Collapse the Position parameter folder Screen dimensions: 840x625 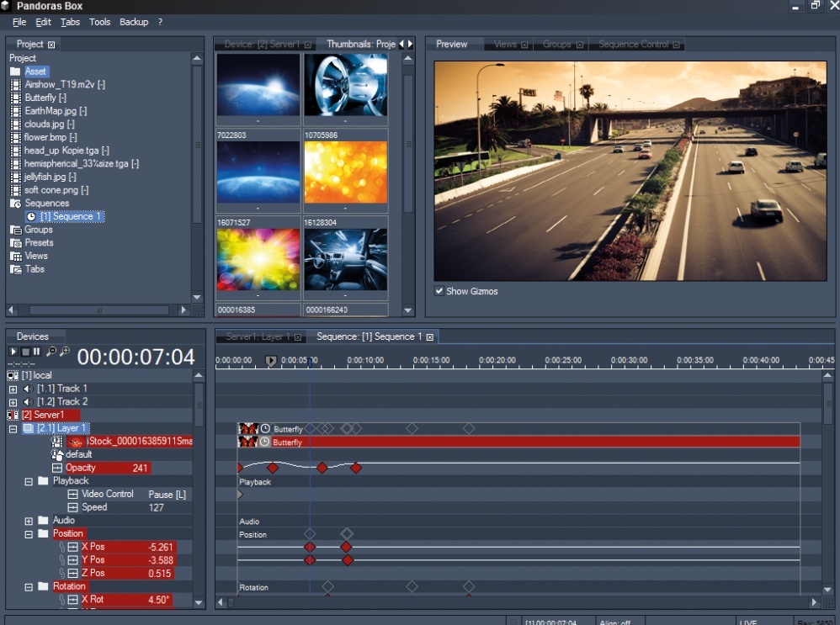29,534
